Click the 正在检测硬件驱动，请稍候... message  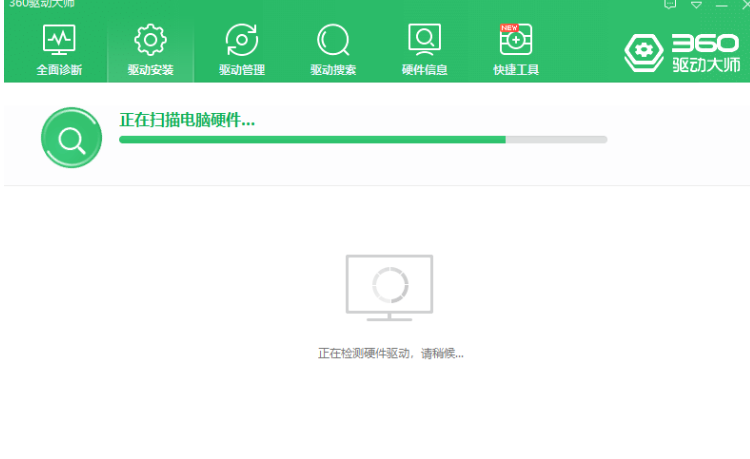pyautogui.click(x=391, y=353)
